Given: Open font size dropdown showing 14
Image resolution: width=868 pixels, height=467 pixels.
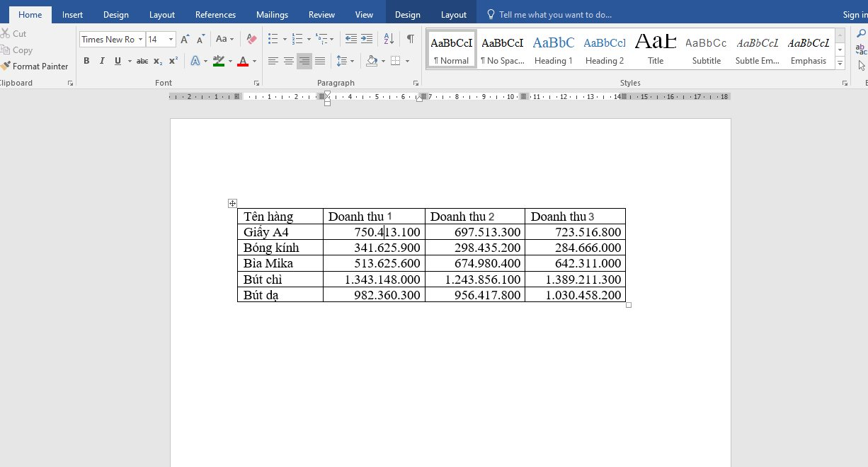Looking at the screenshot, I should (171, 40).
